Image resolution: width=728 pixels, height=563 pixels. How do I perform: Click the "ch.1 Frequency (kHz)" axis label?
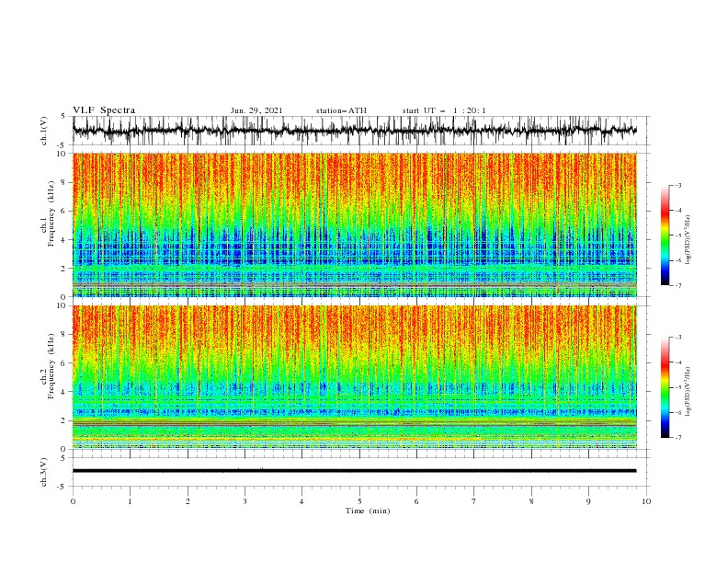[49, 214]
